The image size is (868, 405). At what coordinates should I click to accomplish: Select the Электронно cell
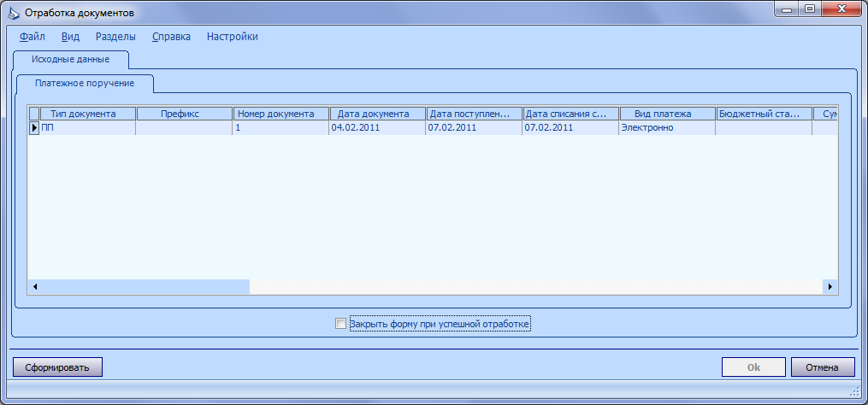tap(667, 128)
